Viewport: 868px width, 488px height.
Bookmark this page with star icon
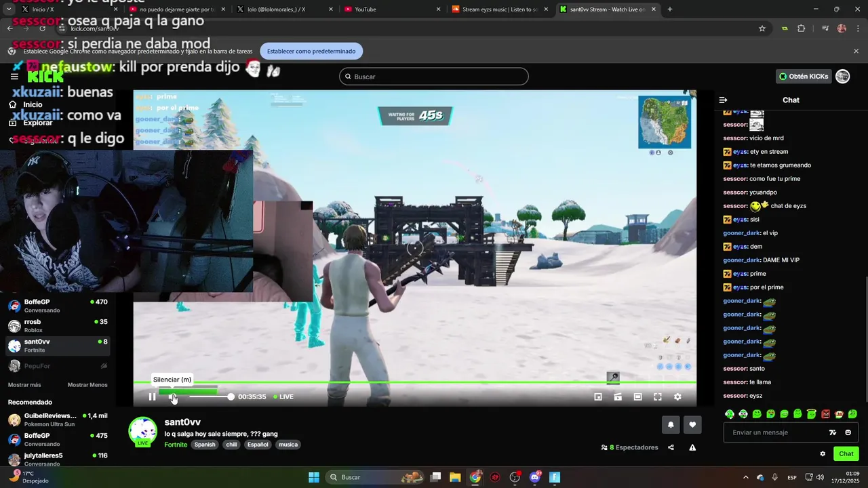762,28
